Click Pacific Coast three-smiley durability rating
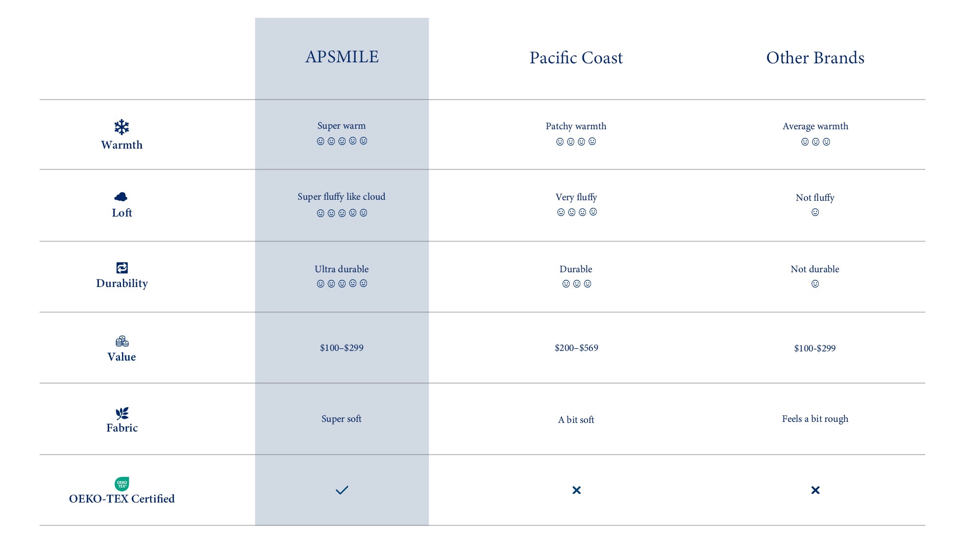The height and width of the screenshot is (549, 980). coord(577,284)
